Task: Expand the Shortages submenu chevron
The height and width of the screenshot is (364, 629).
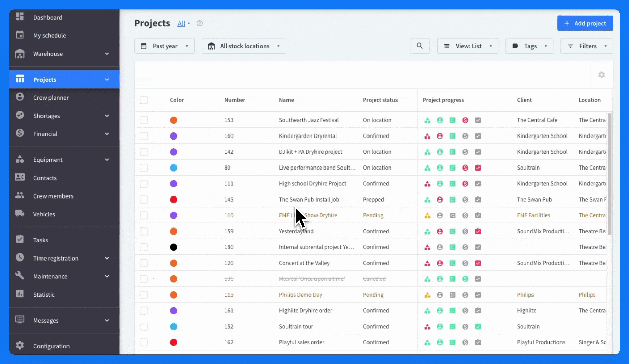Action: point(107,116)
